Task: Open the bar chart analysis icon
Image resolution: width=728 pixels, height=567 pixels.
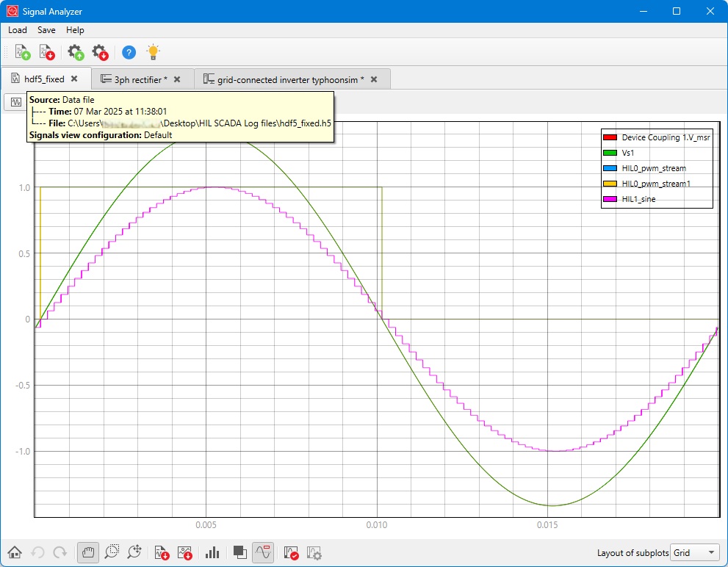Action: (x=213, y=552)
